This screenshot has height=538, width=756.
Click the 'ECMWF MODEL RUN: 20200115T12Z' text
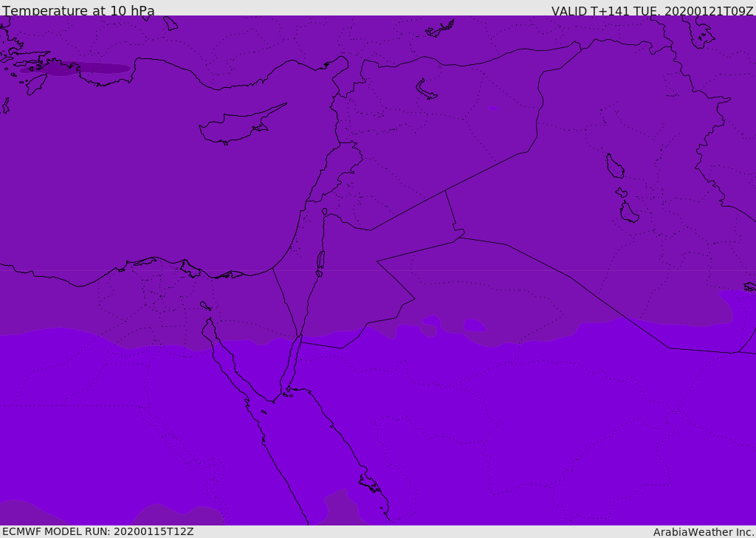point(98,532)
